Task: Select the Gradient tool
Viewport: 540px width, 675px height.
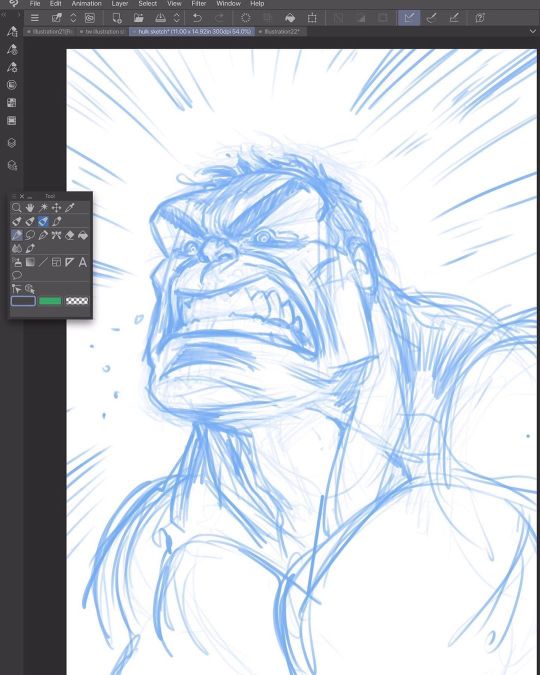Action: coord(30,262)
